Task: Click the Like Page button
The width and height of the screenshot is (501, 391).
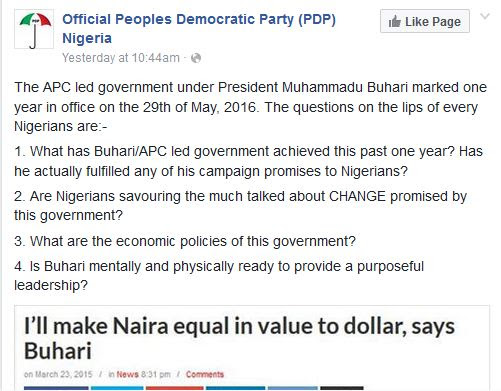Action: pos(425,21)
